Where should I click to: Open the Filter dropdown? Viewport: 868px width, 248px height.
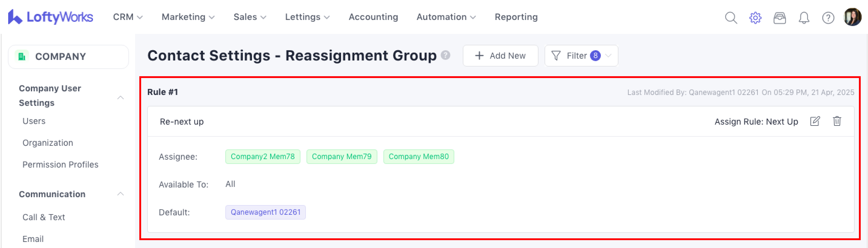click(x=581, y=56)
